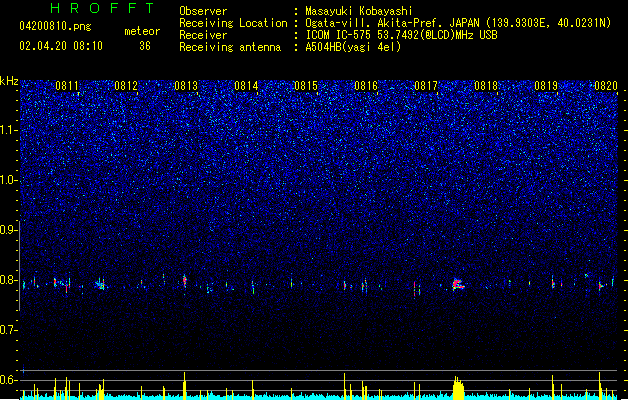Click the 0.9 kHz axis label
The width and height of the screenshot is (629, 400).
click(8, 230)
